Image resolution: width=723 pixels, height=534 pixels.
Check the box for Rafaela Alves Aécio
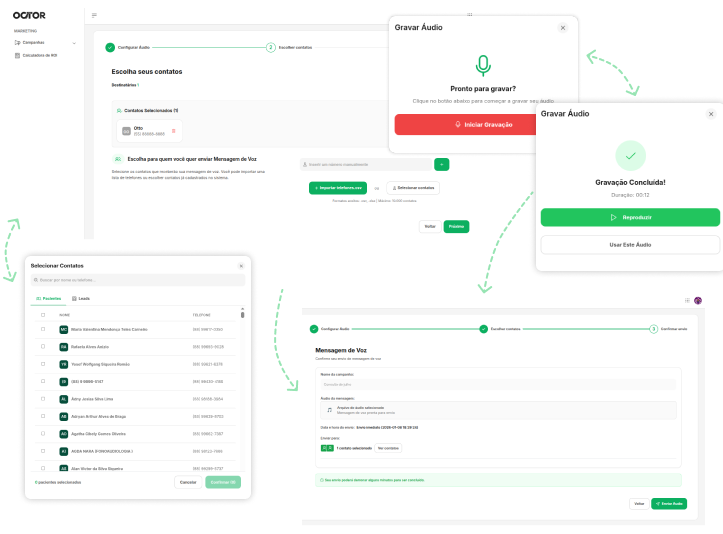click(43, 346)
